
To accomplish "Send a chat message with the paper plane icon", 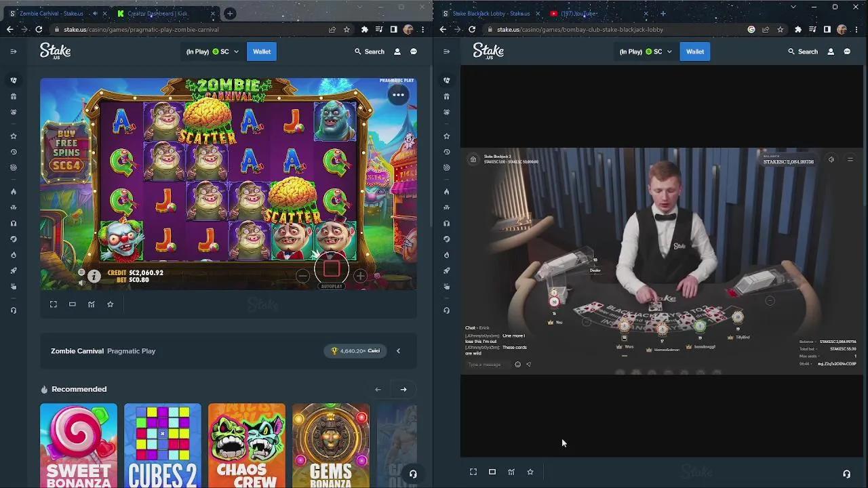I will (x=529, y=364).
